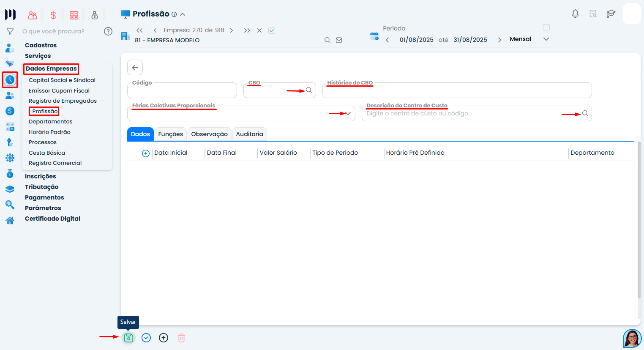Click the envelope icon next to company name
The image size is (644, 350).
[x=339, y=40]
